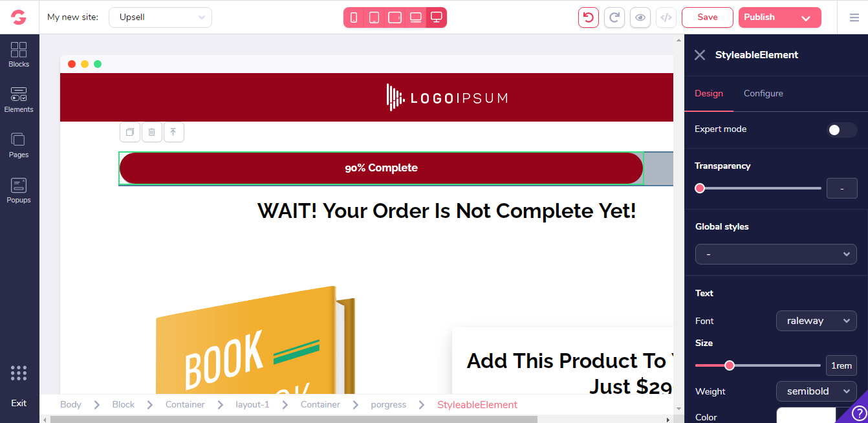Open the Pages panel
Viewport: 868px width, 423px height.
click(x=19, y=146)
